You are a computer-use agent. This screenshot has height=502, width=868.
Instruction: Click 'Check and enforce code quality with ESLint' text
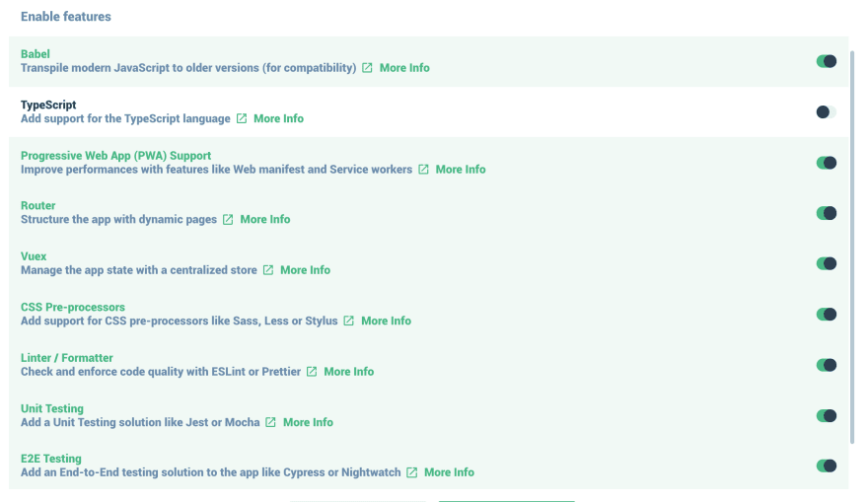(x=161, y=372)
